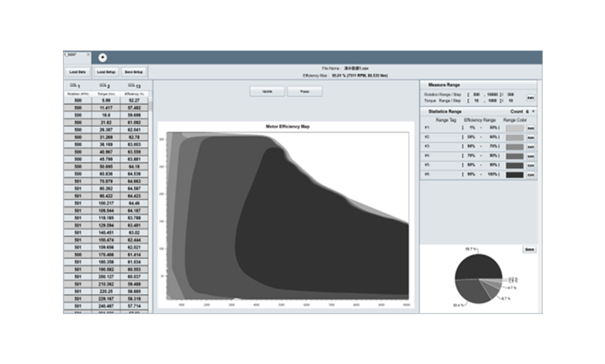Click the Save Setup button

coord(134,72)
